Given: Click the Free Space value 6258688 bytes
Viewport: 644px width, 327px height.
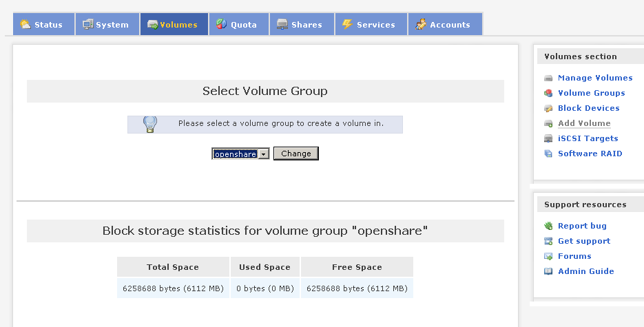Looking at the screenshot, I should click(357, 288).
